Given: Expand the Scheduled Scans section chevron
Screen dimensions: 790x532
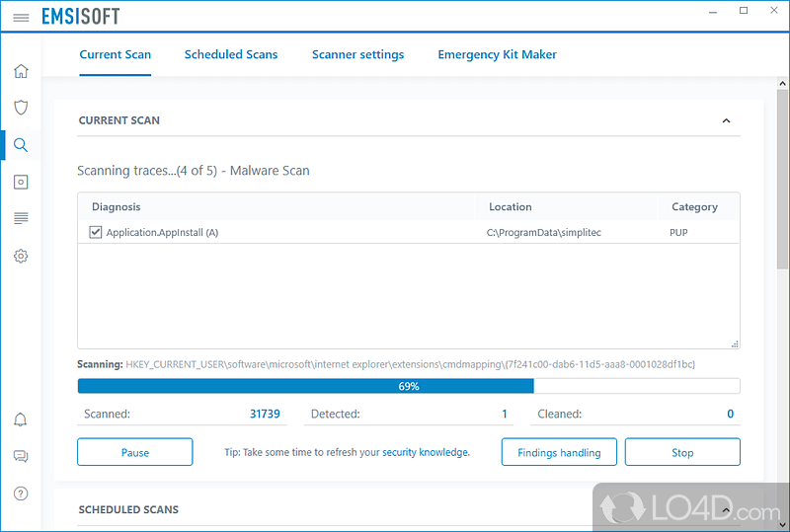Looking at the screenshot, I should pyautogui.click(x=726, y=509).
